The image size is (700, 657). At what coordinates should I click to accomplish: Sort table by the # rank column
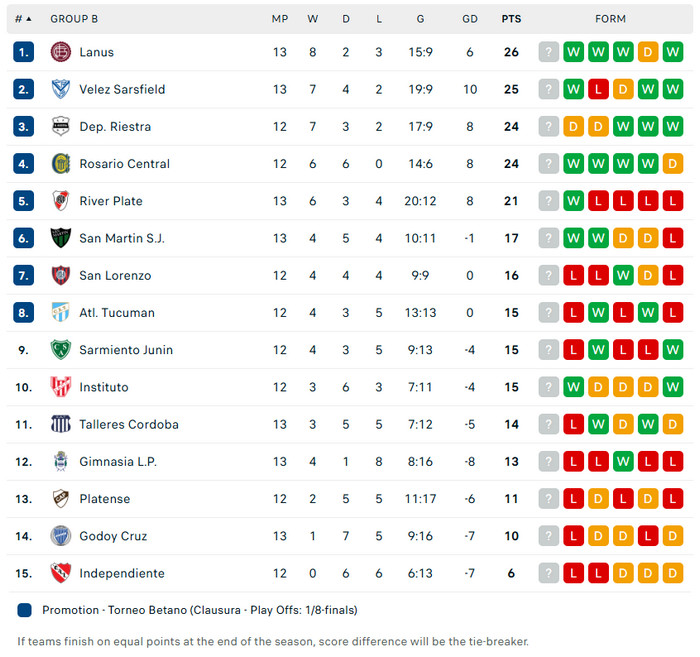click(23, 19)
